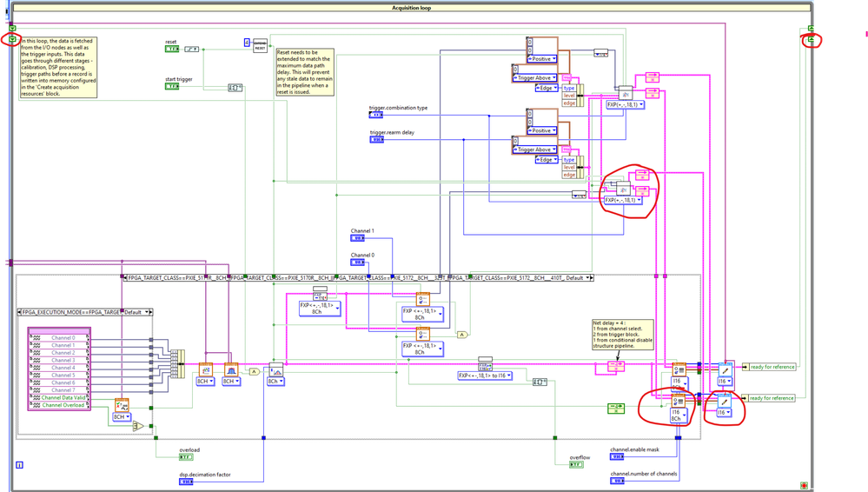This screenshot has width=868, height=492.
Task: Select the channel.enable mask control terminal
Action: [617, 456]
